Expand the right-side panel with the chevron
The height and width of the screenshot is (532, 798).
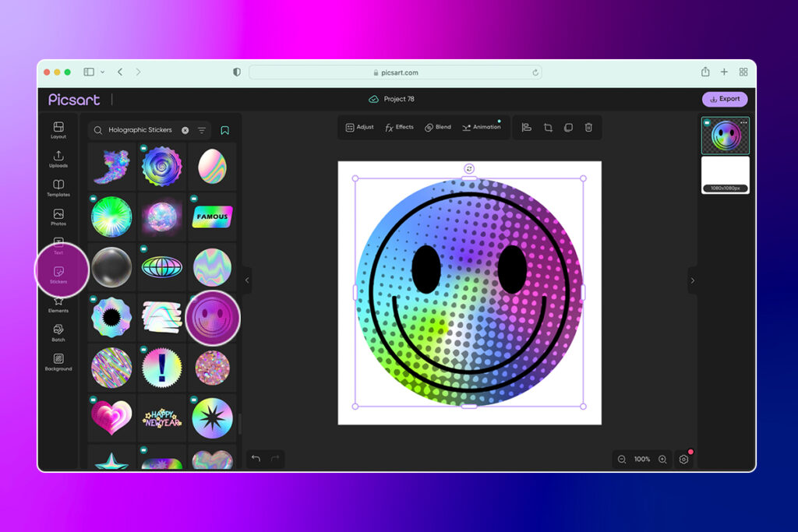[692, 280]
